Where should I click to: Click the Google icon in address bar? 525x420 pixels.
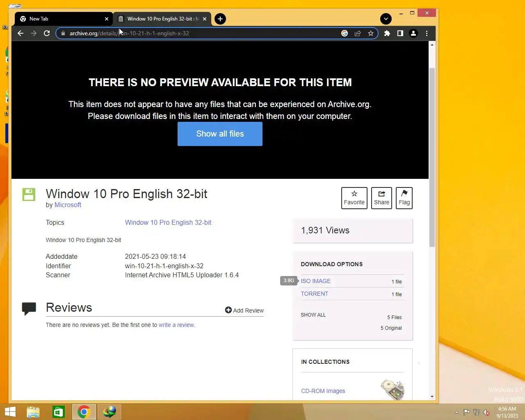345,33
